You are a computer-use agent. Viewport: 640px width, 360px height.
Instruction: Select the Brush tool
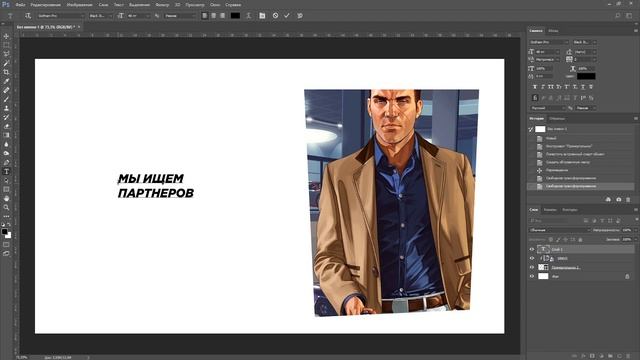[x=6, y=99]
